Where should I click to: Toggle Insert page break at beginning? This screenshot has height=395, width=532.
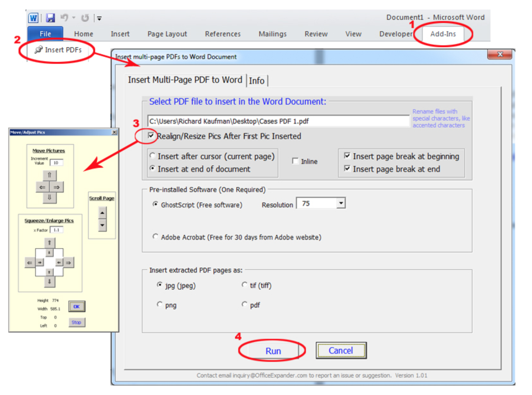tap(347, 156)
